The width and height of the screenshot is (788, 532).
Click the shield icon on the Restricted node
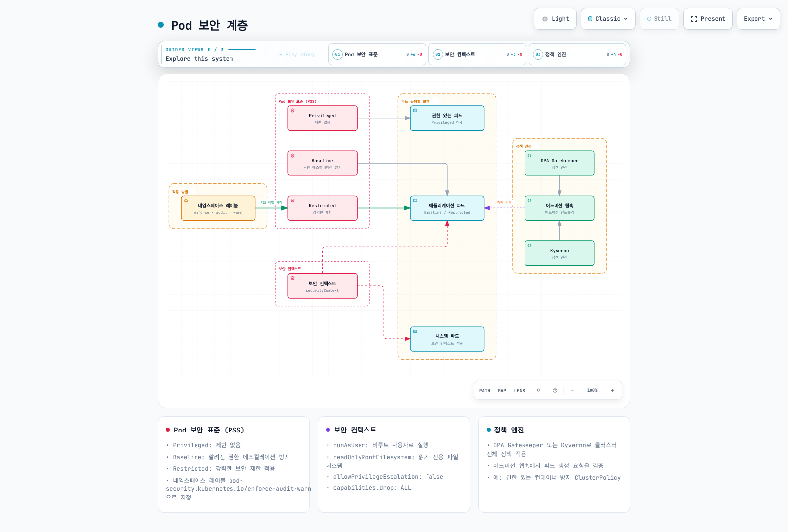point(292,200)
